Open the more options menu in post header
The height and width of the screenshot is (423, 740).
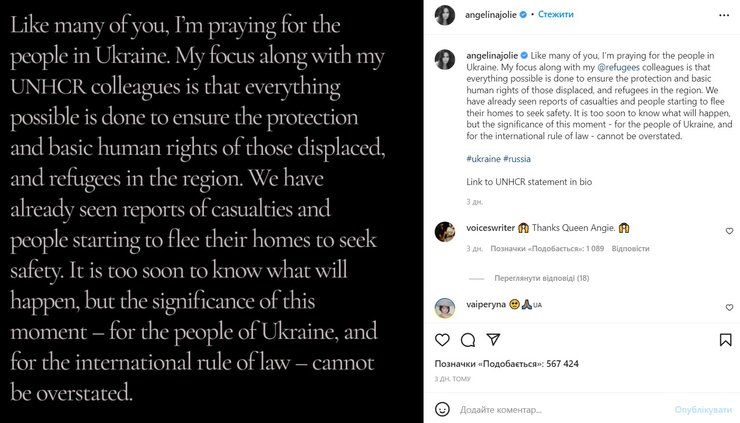[724, 15]
